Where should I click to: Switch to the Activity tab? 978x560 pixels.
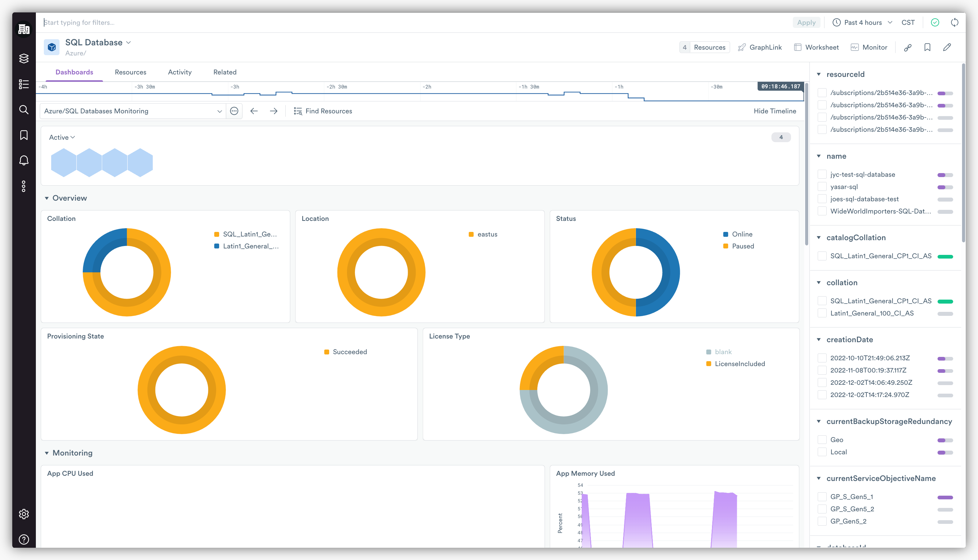180,72
